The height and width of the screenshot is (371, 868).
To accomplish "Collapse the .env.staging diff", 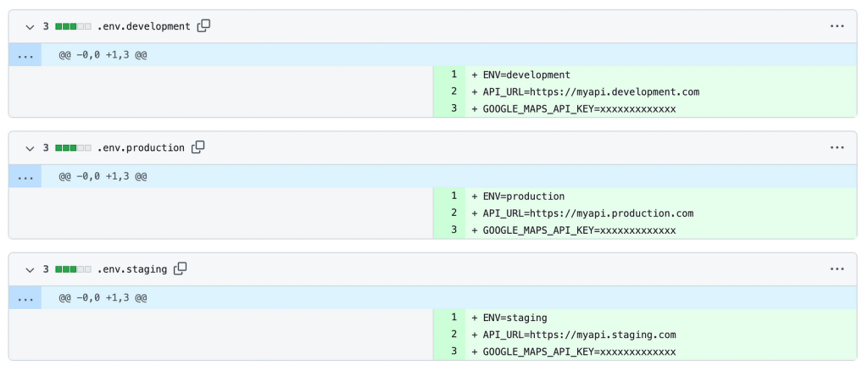I will coord(30,269).
